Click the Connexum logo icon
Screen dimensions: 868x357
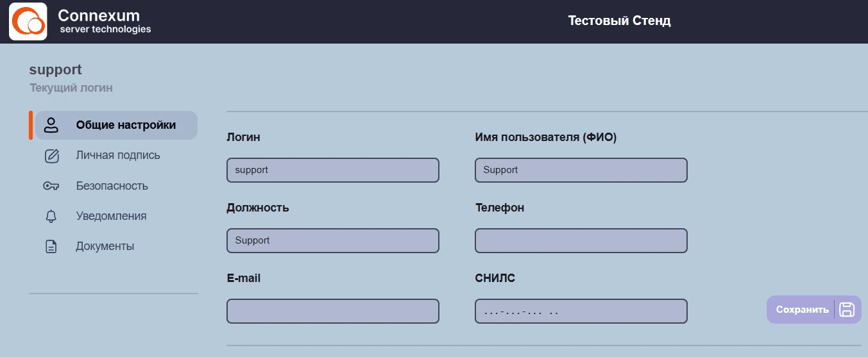[x=28, y=22]
